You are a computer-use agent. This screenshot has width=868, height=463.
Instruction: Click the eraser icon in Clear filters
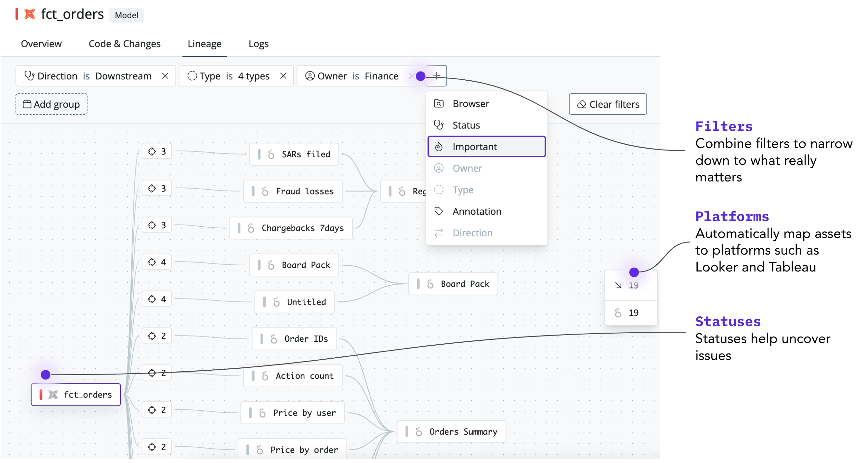coord(581,104)
